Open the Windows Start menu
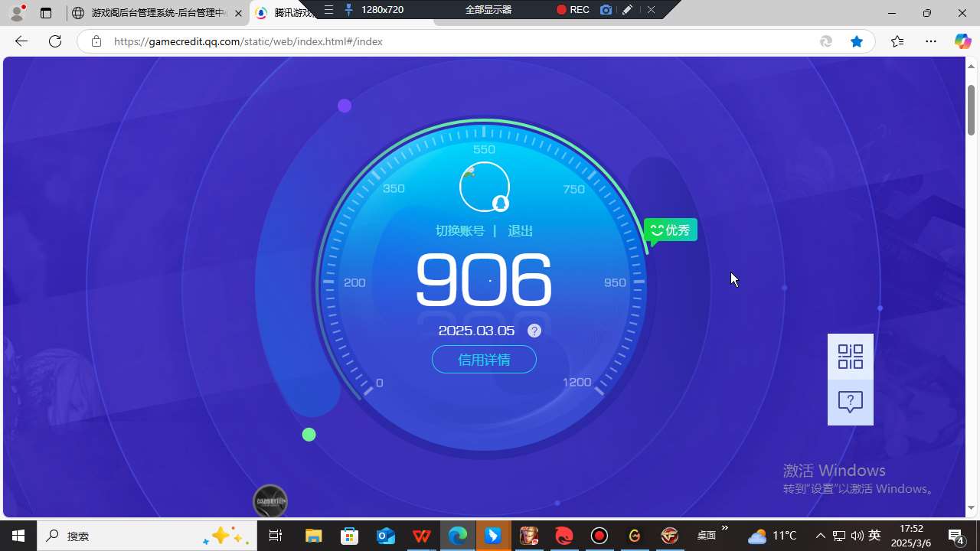Screen dimensions: 980x551 tap(18, 536)
